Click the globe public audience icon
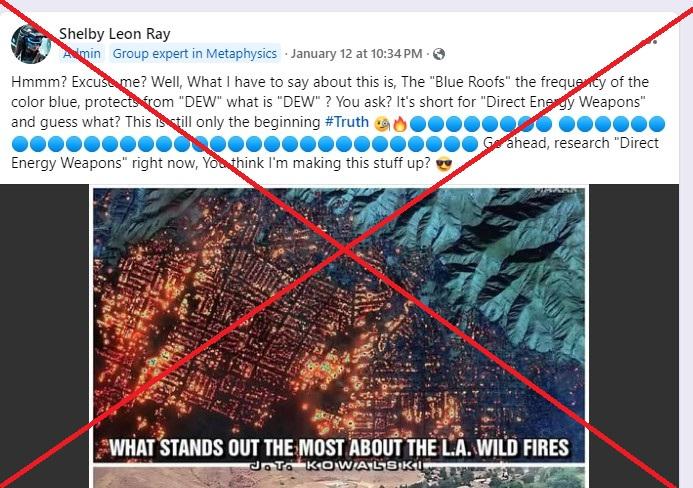Viewport: 693px width, 488px height. tap(439, 54)
